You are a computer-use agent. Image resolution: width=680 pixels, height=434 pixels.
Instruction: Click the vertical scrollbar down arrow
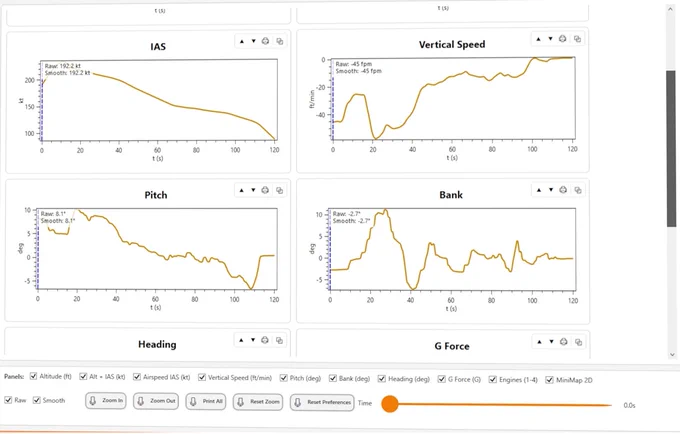[x=672, y=355]
